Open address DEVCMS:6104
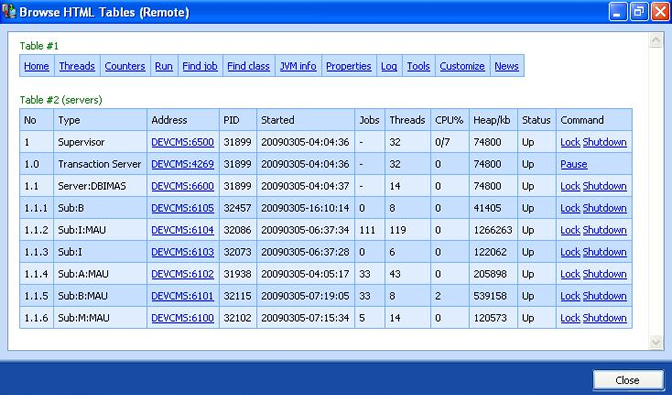 point(183,230)
